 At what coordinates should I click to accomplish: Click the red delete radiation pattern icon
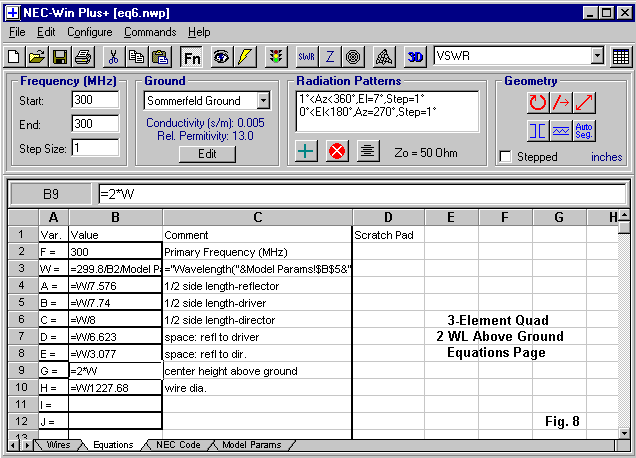[338, 151]
